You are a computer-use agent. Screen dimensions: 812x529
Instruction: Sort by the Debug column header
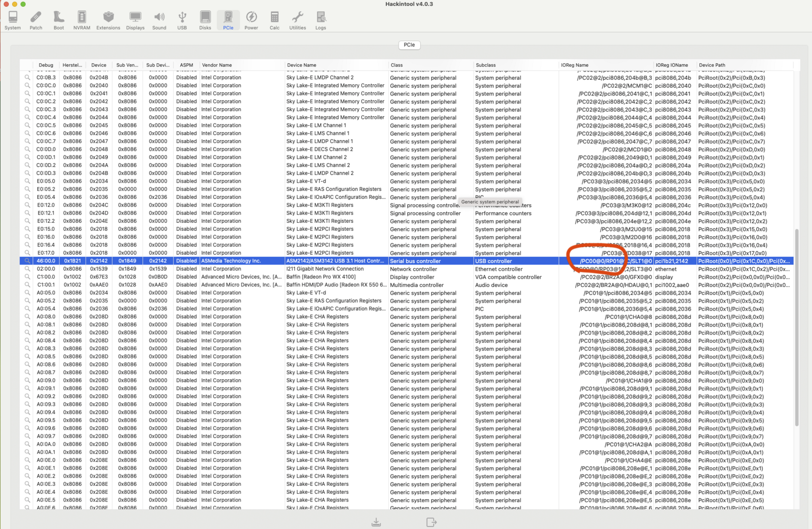pyautogui.click(x=46, y=65)
